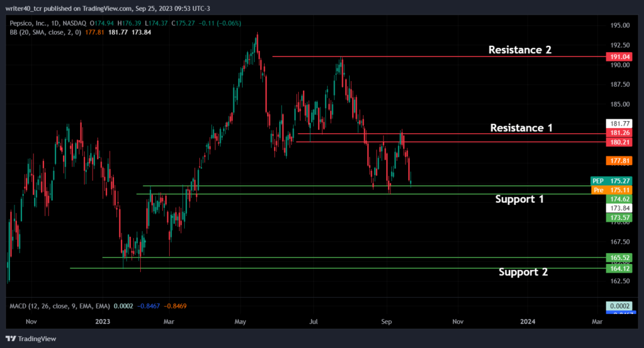The height and width of the screenshot is (348, 644).
Task: Click the Nov label at time axis start
Action: 31,322
